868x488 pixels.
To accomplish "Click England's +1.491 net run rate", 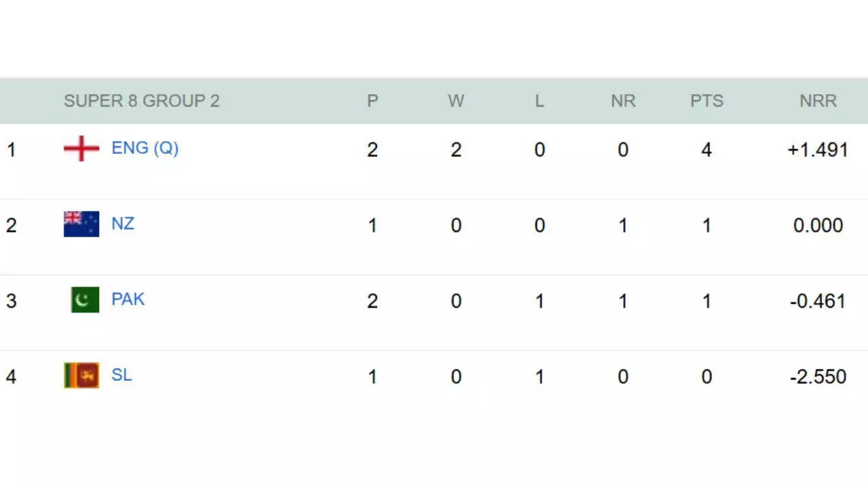I will pos(818,150).
